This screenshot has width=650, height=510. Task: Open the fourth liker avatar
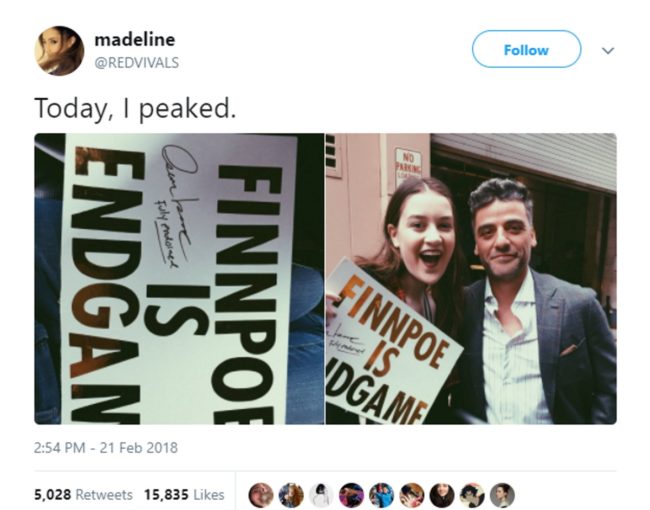click(x=352, y=495)
